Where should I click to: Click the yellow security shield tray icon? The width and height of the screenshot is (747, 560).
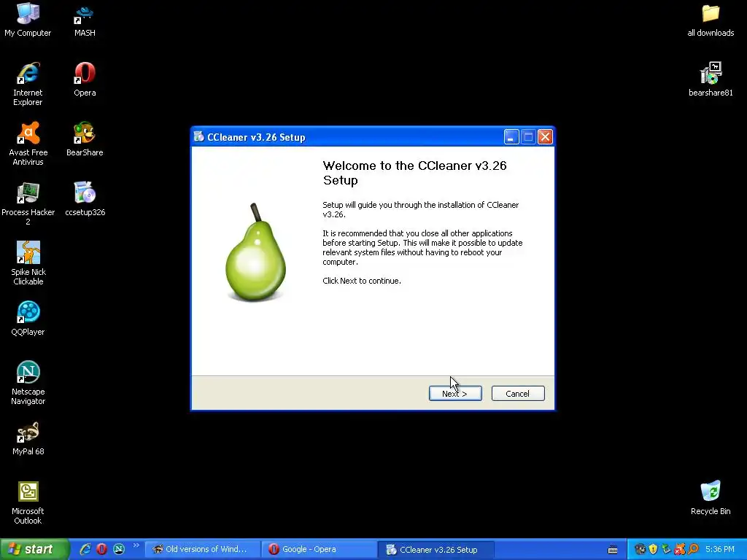(x=653, y=549)
